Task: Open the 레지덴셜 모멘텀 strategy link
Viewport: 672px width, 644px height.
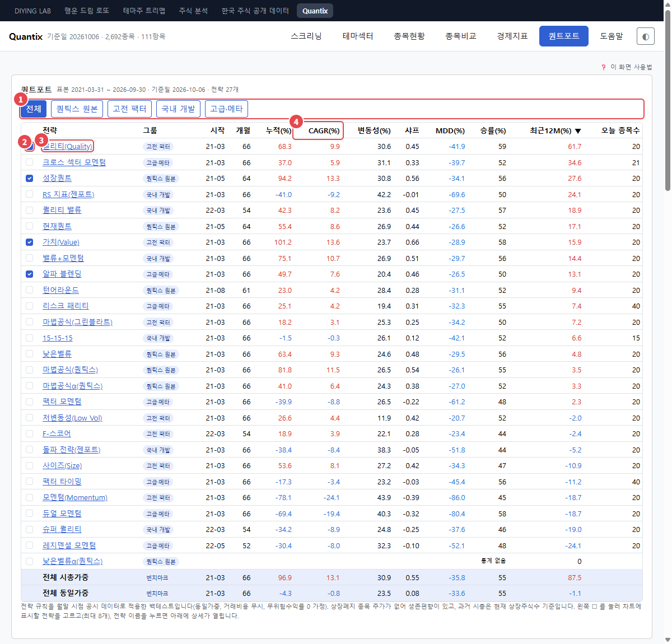Action: pos(69,545)
